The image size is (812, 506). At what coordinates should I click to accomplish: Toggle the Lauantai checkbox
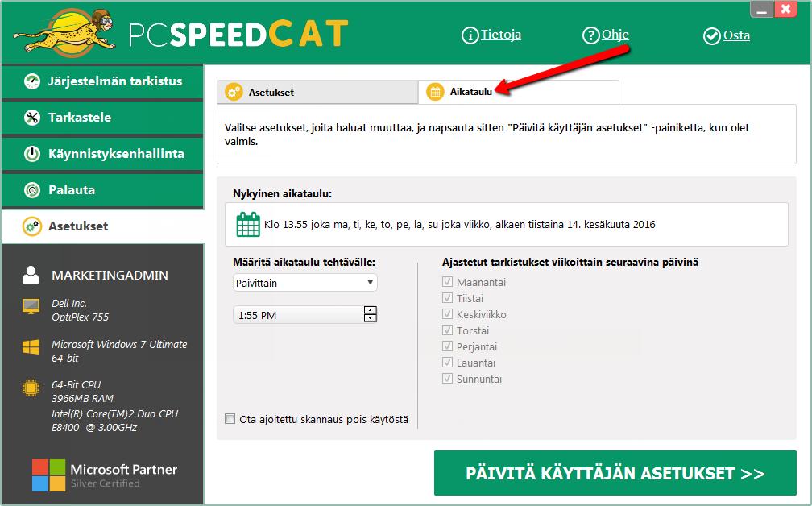coord(447,362)
